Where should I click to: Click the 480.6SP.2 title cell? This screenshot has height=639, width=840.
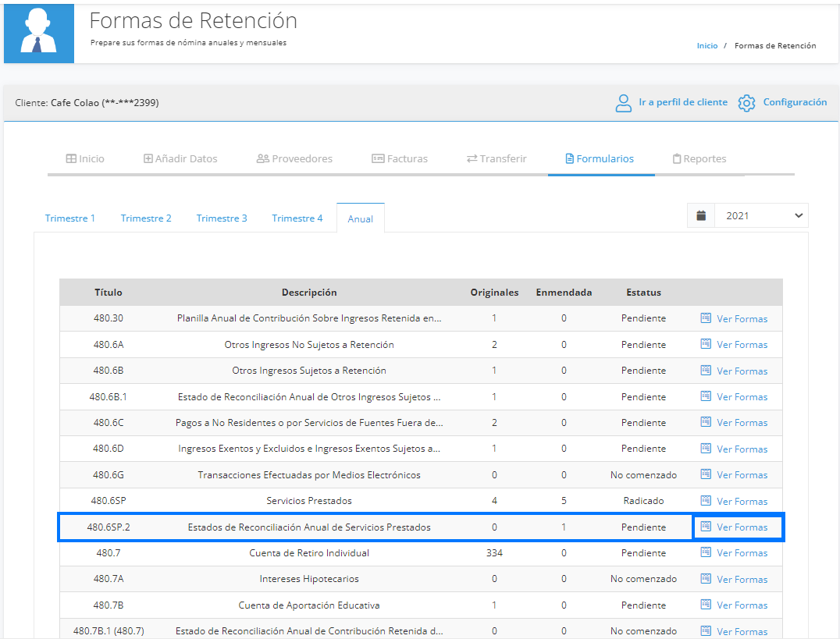point(109,527)
